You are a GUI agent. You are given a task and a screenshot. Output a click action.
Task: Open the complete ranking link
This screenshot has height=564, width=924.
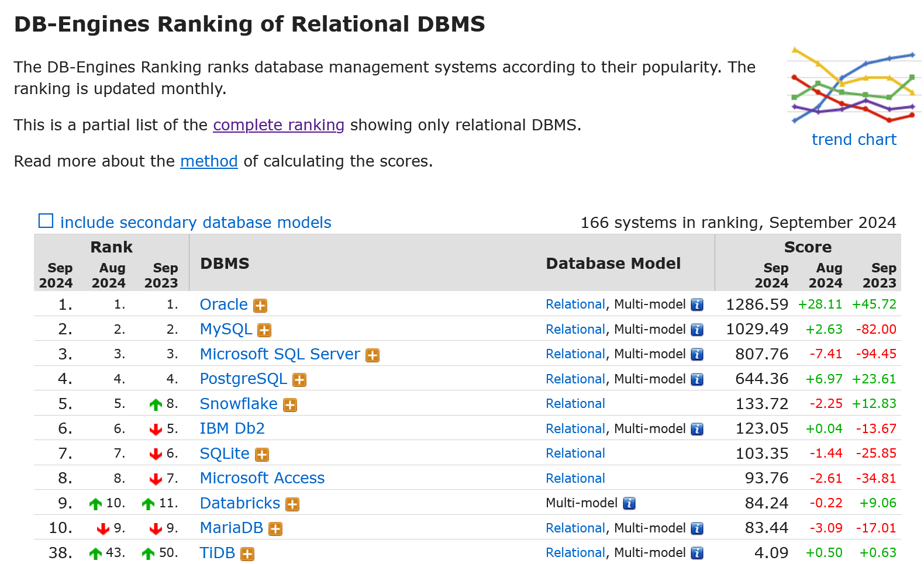(x=278, y=125)
